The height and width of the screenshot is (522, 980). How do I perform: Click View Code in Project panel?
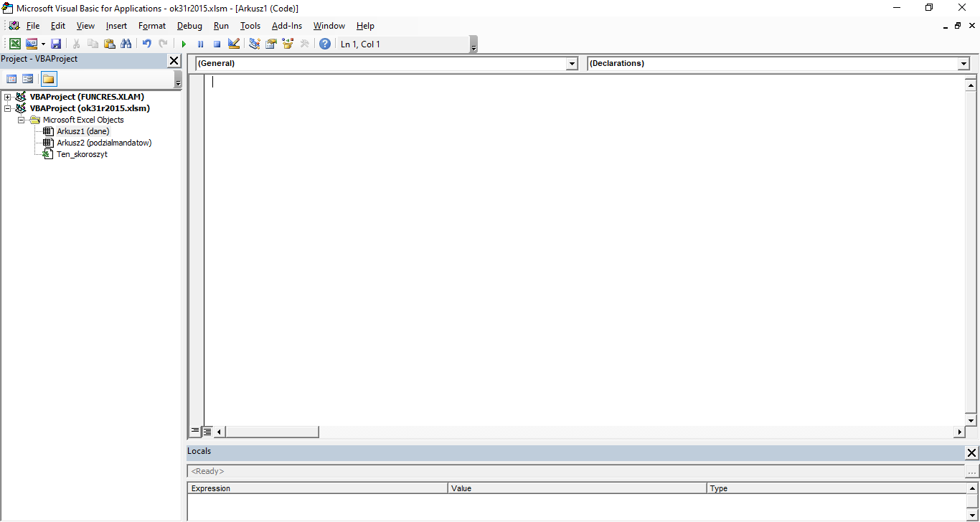pyautogui.click(x=11, y=79)
